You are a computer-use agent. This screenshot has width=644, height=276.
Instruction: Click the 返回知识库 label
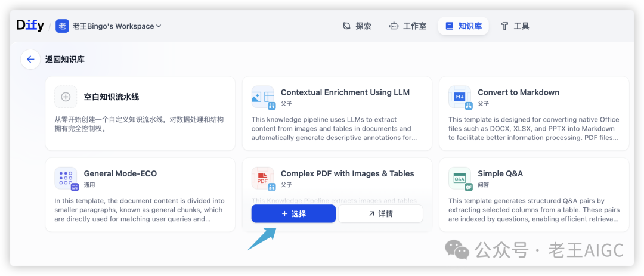[65, 60]
